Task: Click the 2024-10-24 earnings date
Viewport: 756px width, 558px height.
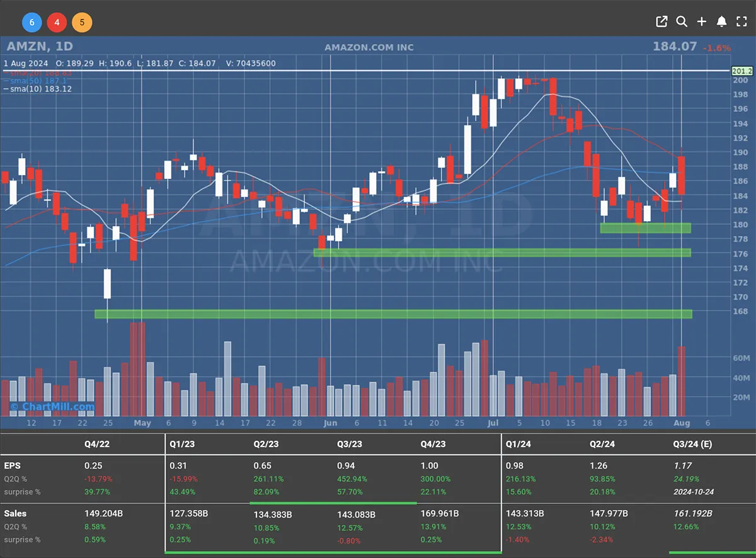Action: tap(694, 491)
